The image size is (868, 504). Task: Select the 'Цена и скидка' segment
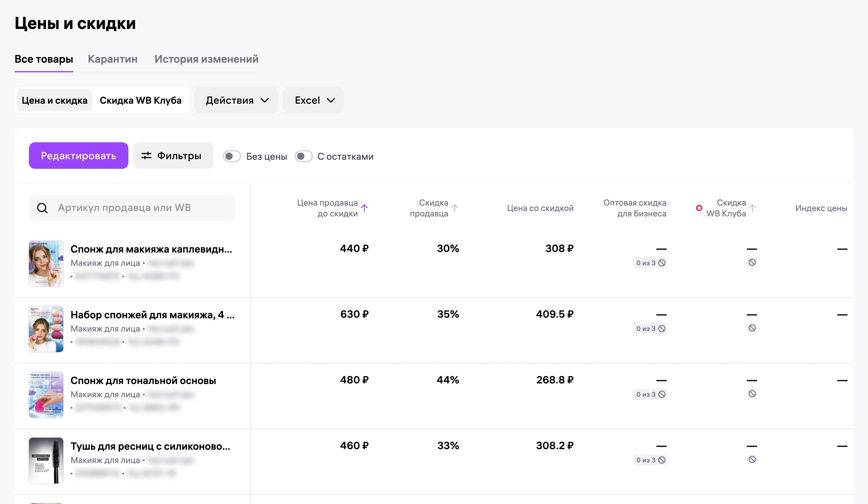(x=55, y=100)
